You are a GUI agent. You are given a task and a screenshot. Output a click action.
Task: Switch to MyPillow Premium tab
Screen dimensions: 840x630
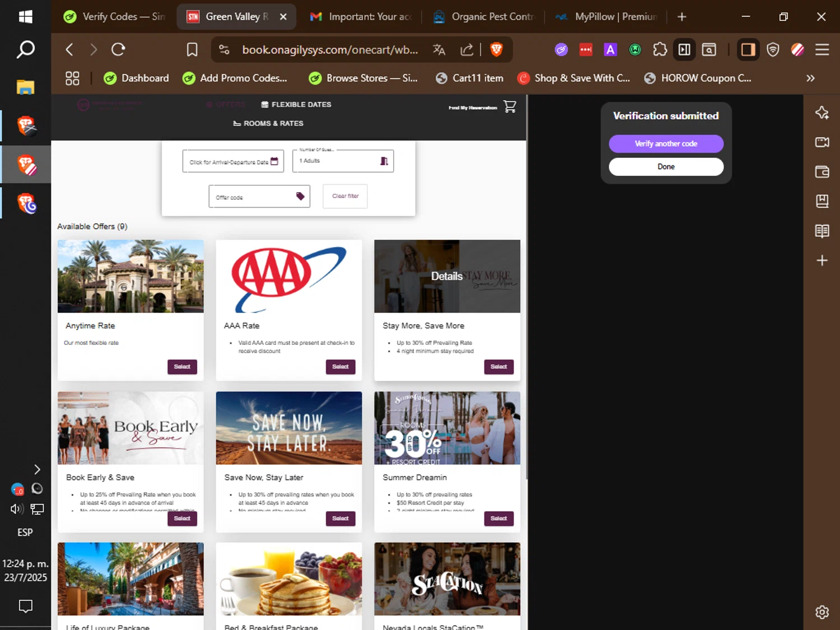click(606, 17)
